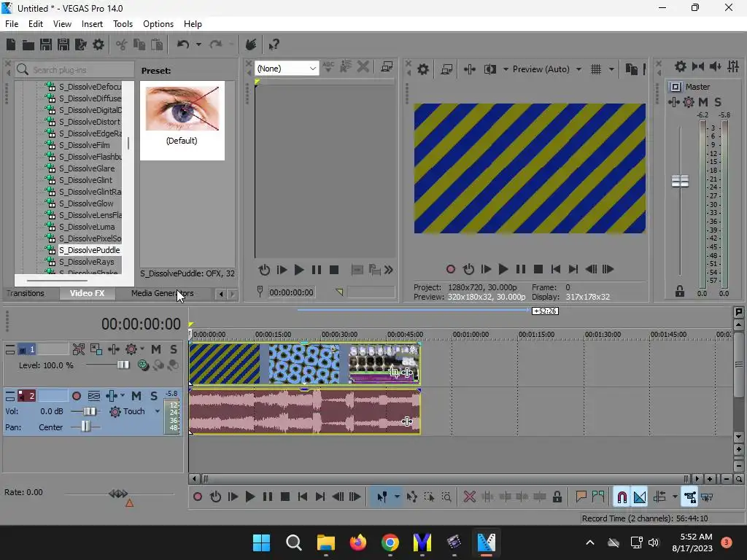
Task: Click the Delete red X in timeline toolbar
Action: 469,497
